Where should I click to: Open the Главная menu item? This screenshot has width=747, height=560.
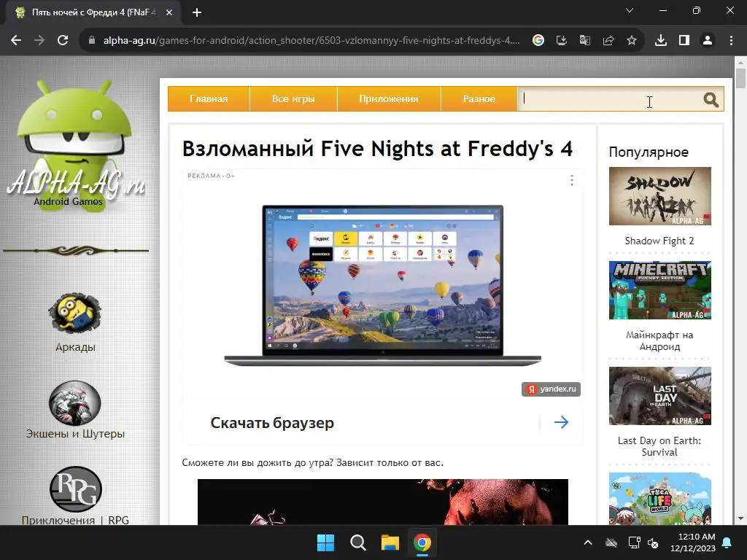[x=209, y=98]
